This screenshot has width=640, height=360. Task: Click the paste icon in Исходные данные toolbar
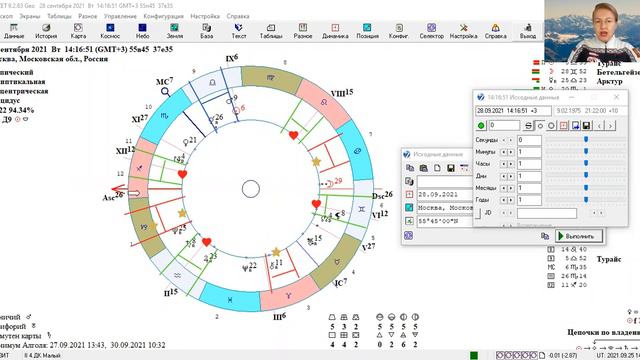tap(424, 168)
